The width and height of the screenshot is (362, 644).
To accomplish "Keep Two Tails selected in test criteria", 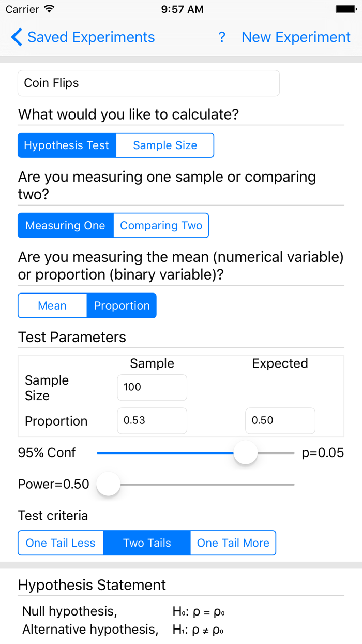I will [x=147, y=543].
